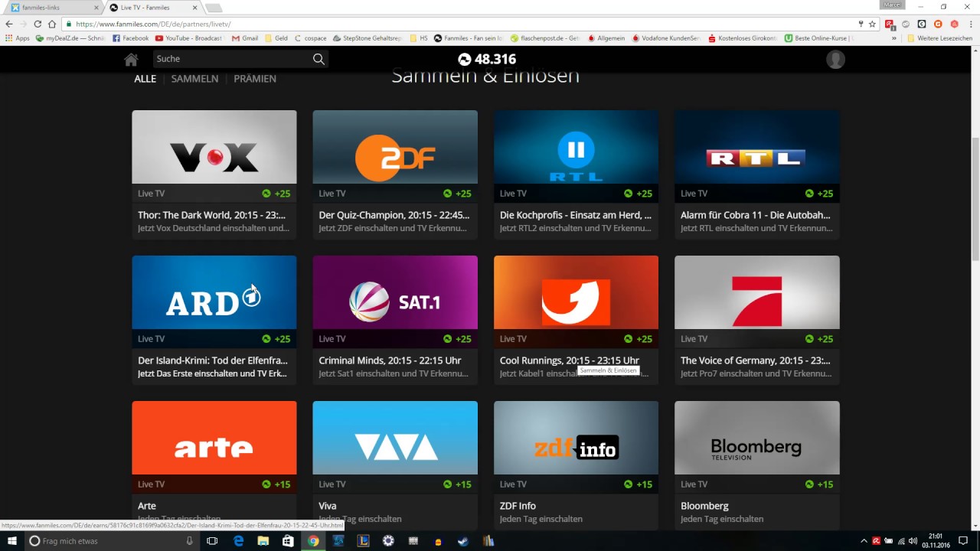The width and height of the screenshot is (980, 551).
Task: Open 'The Voice of Germany' listing
Action: pyautogui.click(x=756, y=360)
